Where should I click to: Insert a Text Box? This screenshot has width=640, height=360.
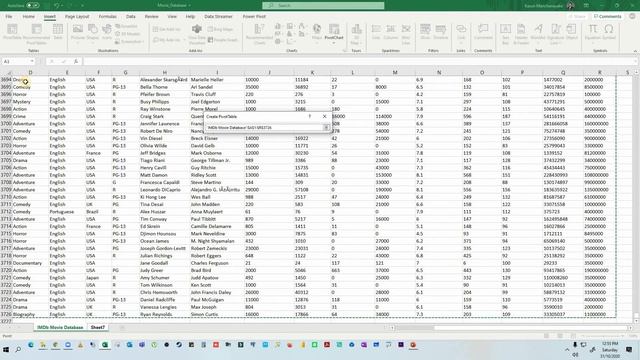tap(505, 33)
